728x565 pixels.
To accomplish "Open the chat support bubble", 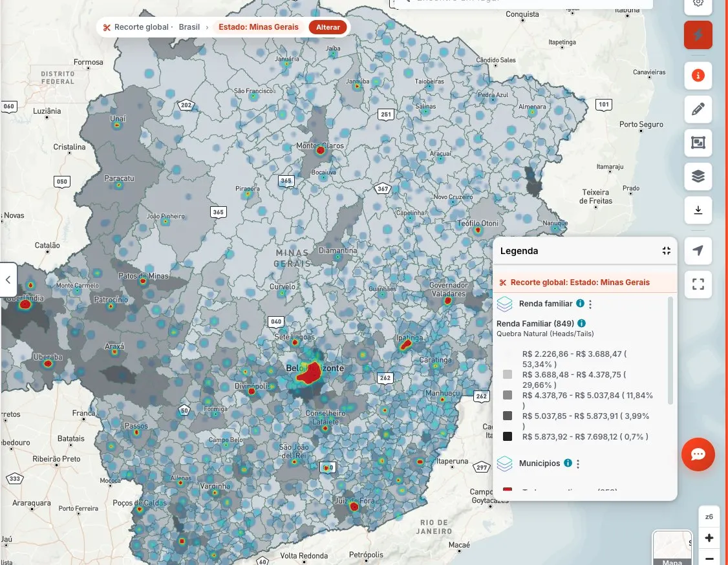I will (x=698, y=454).
